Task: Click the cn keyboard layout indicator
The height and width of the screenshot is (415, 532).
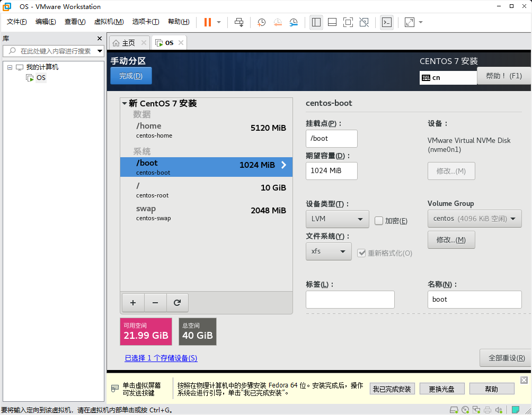Action: point(448,78)
